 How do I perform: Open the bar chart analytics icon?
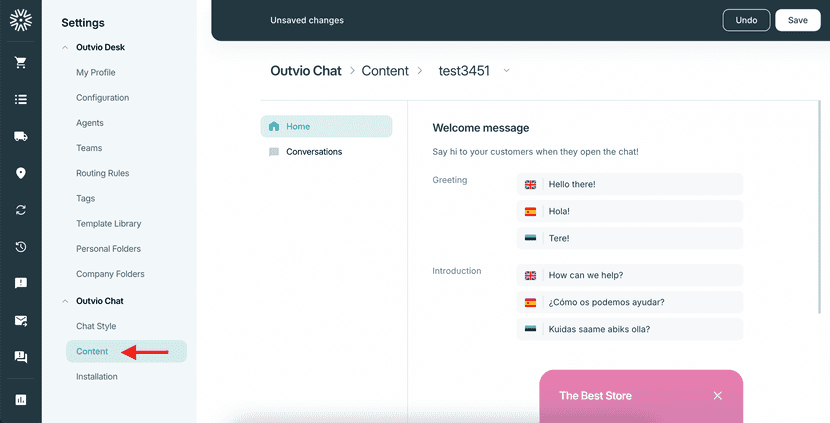coord(21,400)
